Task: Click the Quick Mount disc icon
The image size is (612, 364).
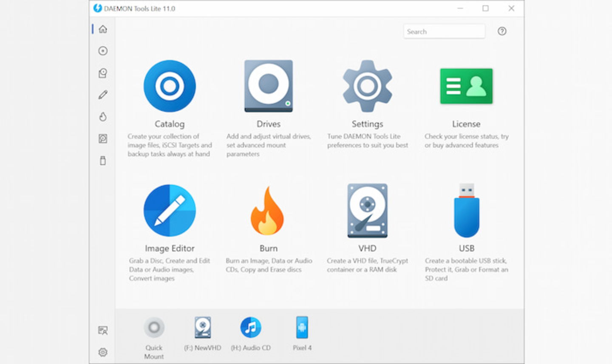Action: coord(154,327)
